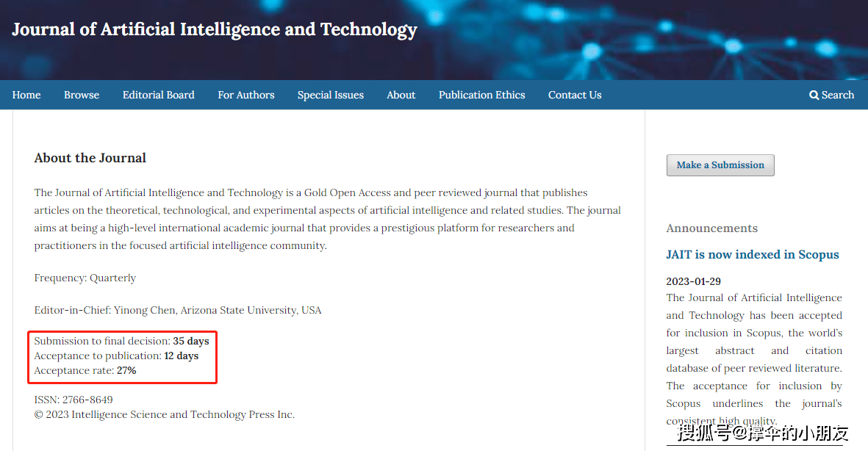Open the JAIT indexed in Scopus announcement

[x=753, y=255]
